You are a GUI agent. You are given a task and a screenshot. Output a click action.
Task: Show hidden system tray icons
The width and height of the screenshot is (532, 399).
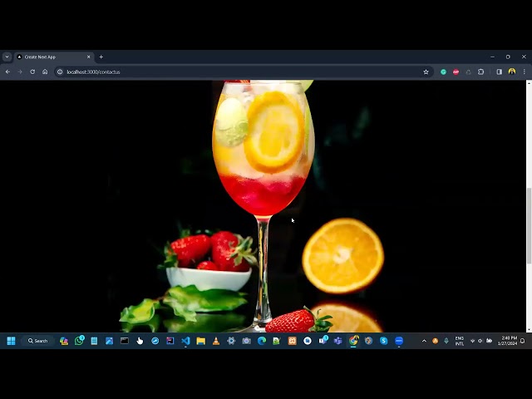tap(424, 341)
